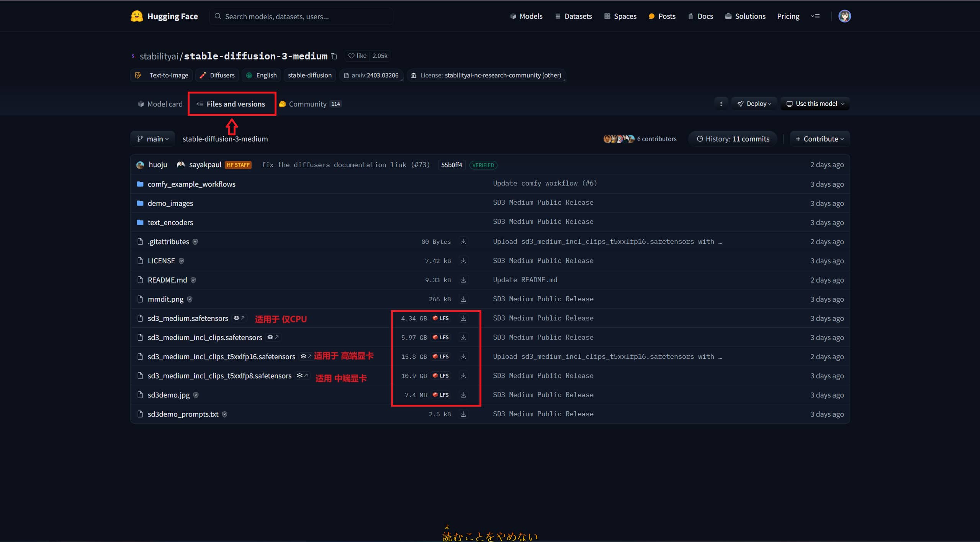
Task: Click the Diffusers tag
Action: coord(217,75)
